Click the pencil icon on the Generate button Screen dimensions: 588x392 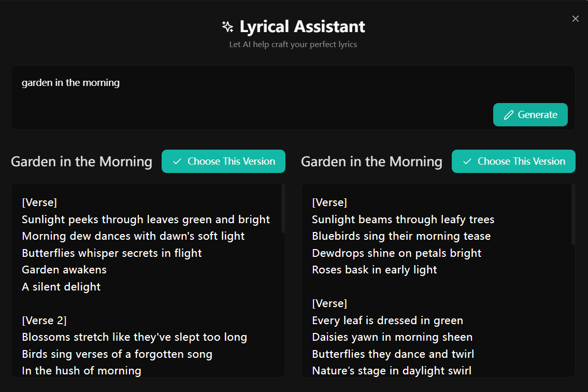click(509, 115)
